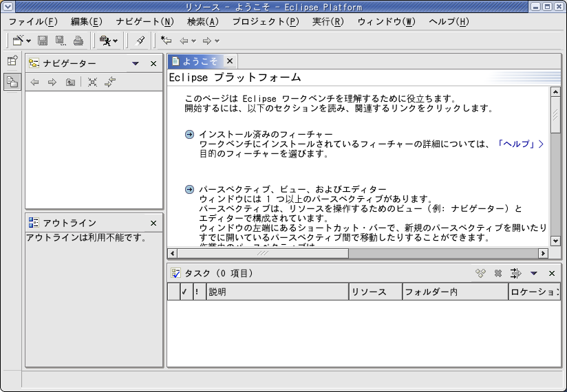Click the completed checkmark column header
This screenshot has height=392, width=567.
pos(186,292)
